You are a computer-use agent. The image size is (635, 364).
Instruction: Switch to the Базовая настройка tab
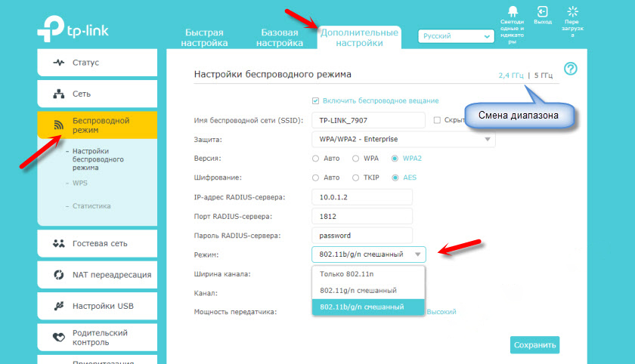coord(280,38)
